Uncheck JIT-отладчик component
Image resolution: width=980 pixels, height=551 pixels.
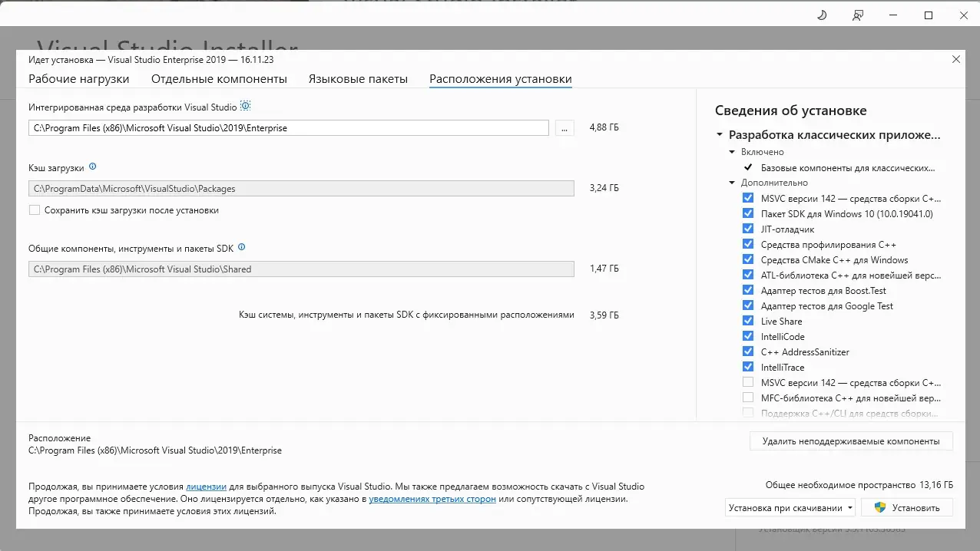(x=748, y=229)
